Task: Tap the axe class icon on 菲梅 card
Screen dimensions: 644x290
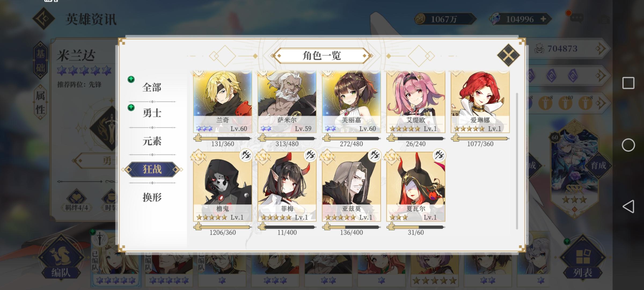Action: pyautogui.click(x=310, y=155)
